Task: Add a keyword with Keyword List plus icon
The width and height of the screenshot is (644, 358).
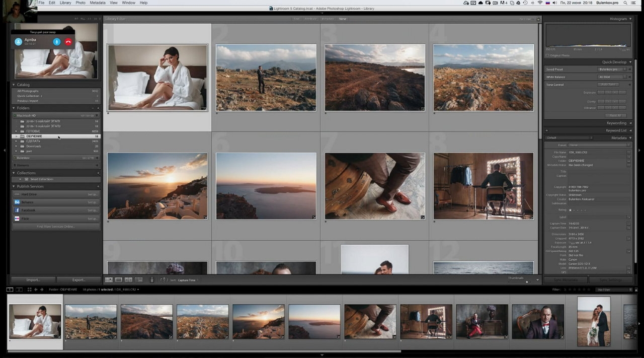Action: coord(546,130)
